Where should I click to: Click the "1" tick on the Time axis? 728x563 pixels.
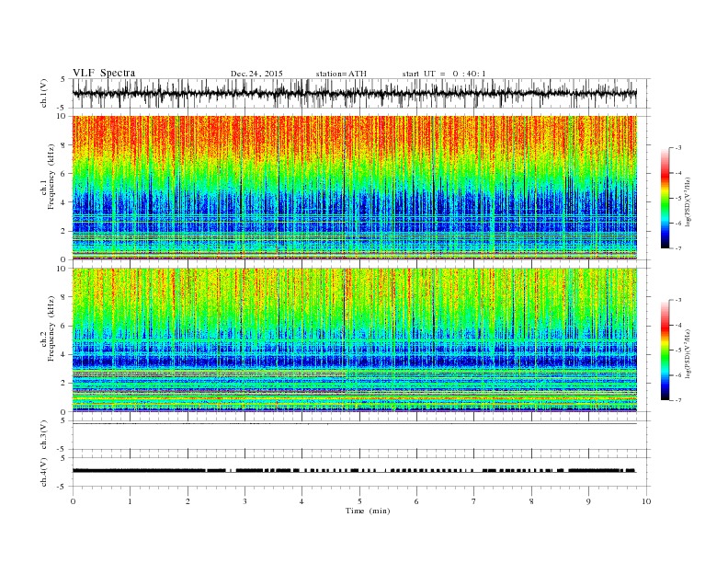pyautogui.click(x=130, y=501)
